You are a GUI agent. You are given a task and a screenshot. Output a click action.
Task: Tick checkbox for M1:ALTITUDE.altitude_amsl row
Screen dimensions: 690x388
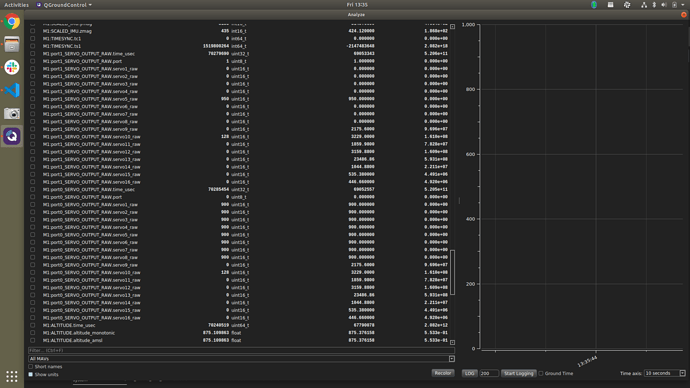(x=33, y=340)
